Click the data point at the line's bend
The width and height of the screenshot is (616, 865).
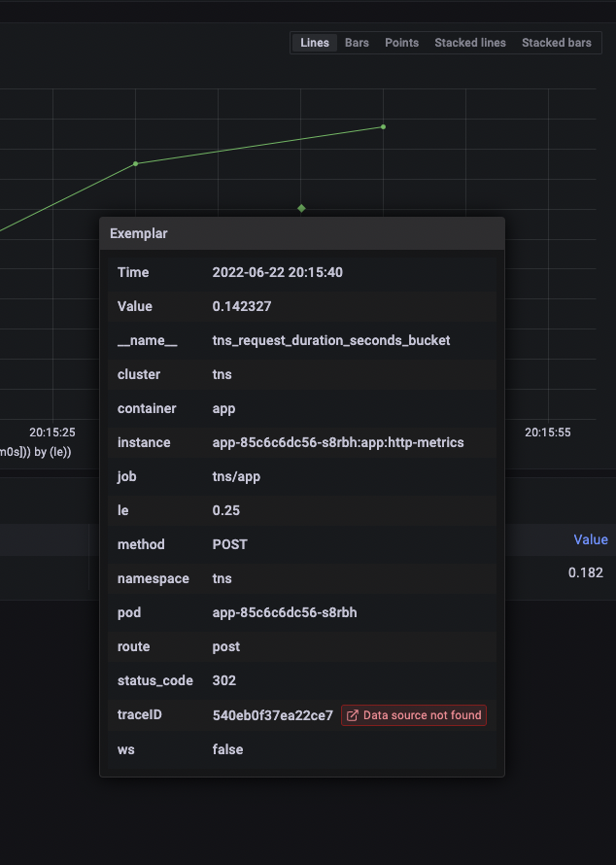point(136,164)
